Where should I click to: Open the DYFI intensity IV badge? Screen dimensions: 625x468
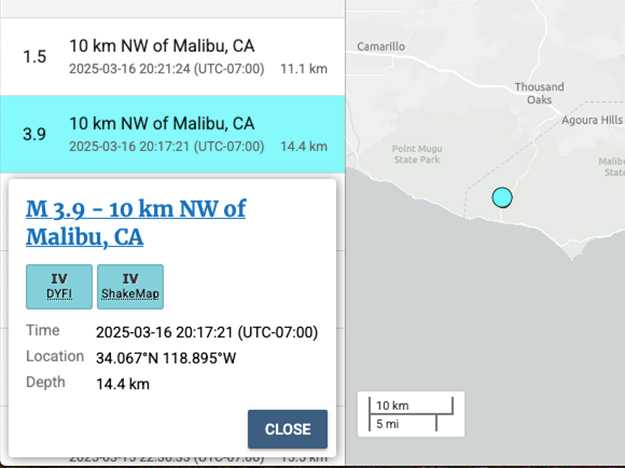click(x=59, y=287)
